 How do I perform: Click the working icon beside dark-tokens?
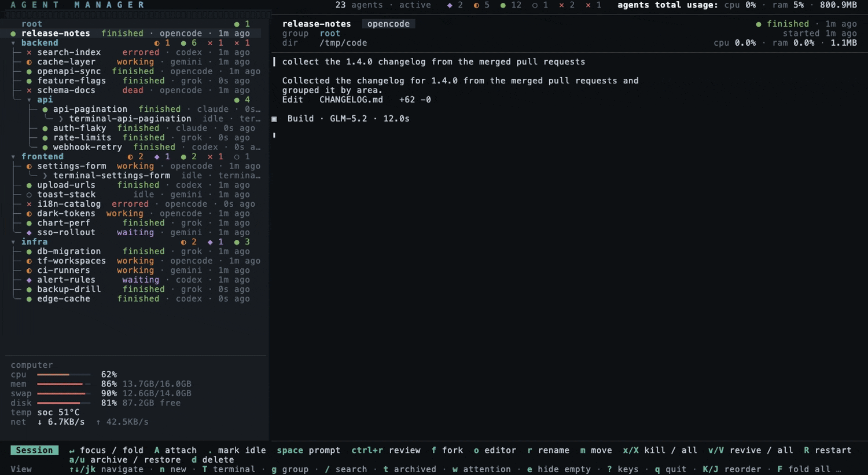coord(29,214)
